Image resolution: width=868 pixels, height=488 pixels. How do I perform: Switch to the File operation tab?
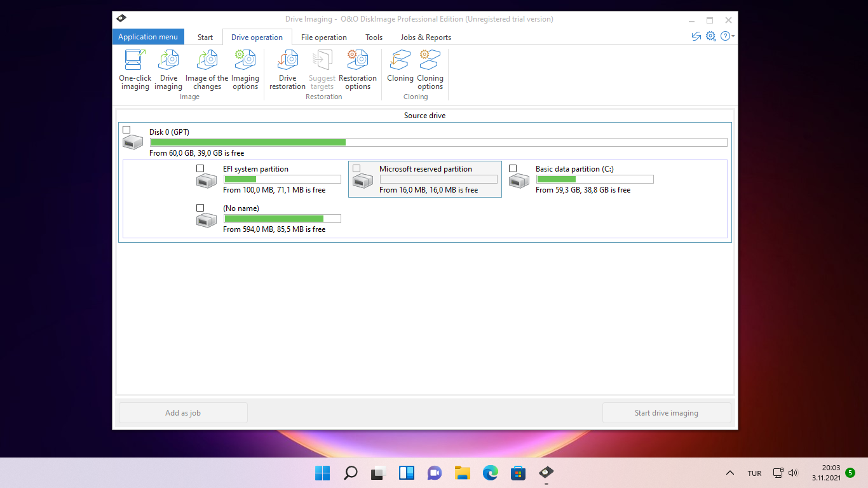[x=324, y=37]
